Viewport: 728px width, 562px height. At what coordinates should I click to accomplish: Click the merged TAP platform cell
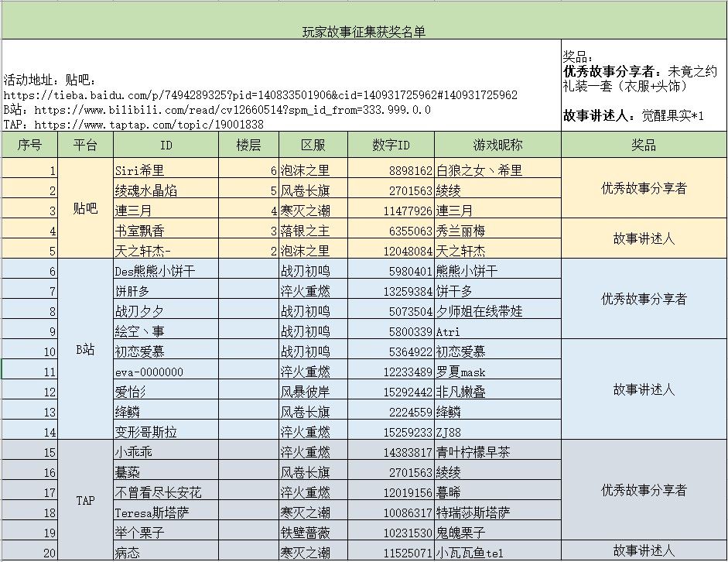(85, 500)
